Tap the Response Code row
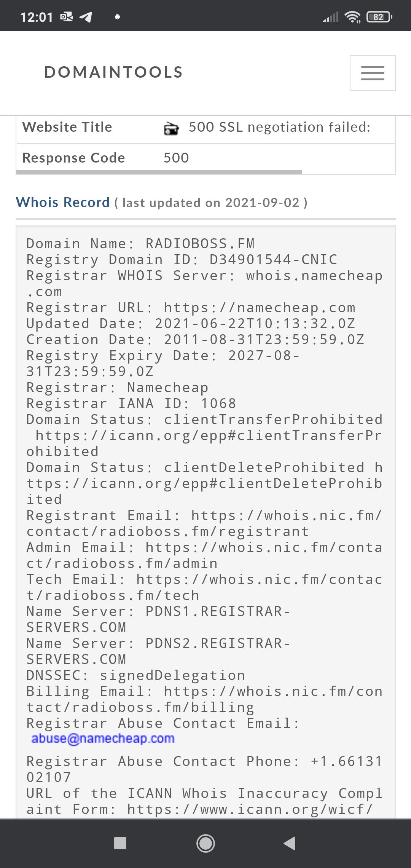Viewport: 411px width, 868px height. 205,158
